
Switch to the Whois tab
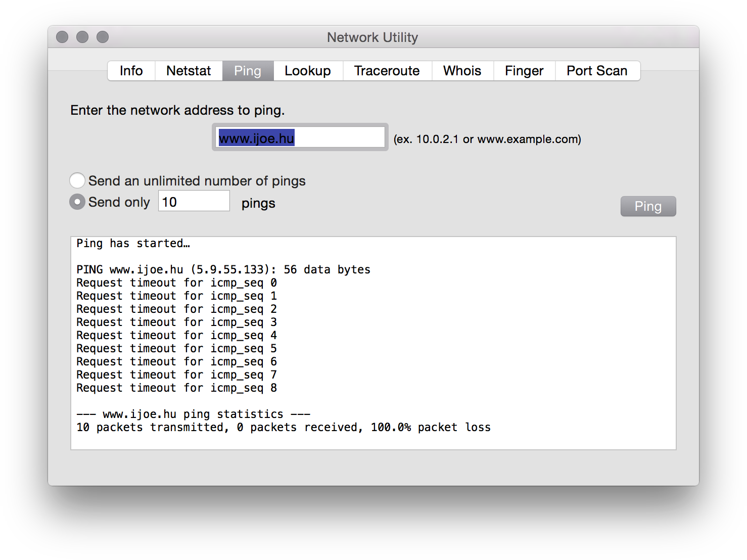[462, 71]
